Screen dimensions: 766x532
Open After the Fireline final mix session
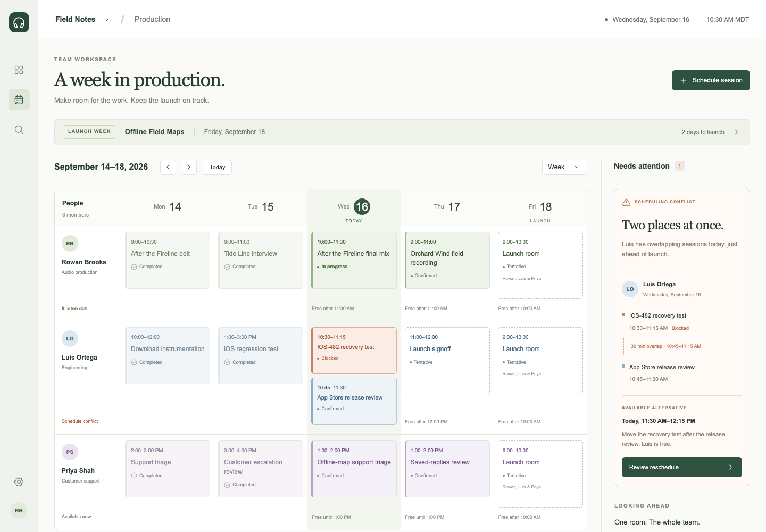click(x=354, y=260)
